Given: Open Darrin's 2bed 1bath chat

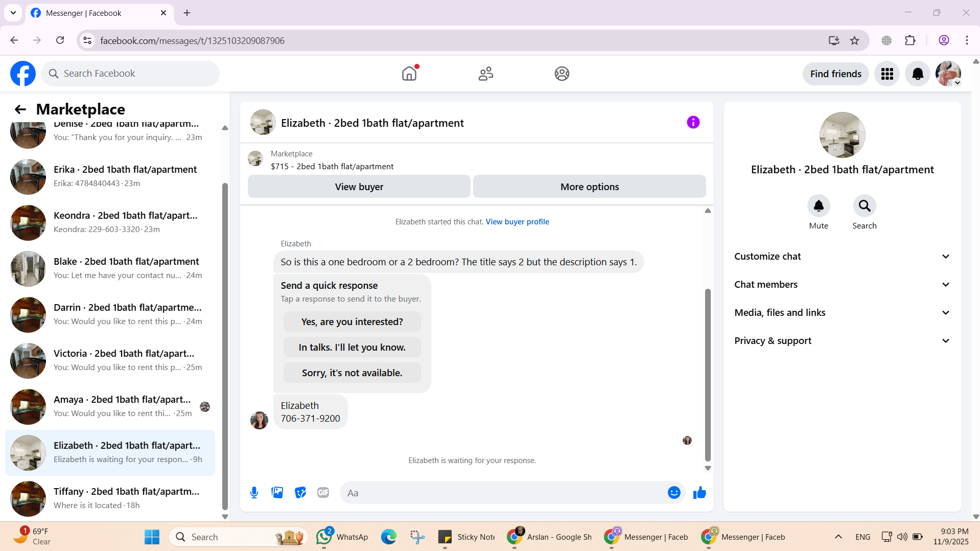Looking at the screenshot, I should point(110,314).
